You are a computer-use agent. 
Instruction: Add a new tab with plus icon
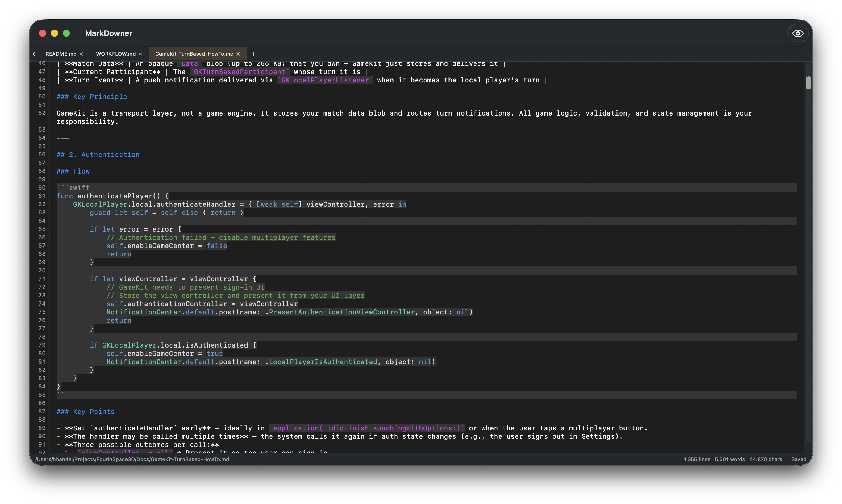tap(253, 54)
